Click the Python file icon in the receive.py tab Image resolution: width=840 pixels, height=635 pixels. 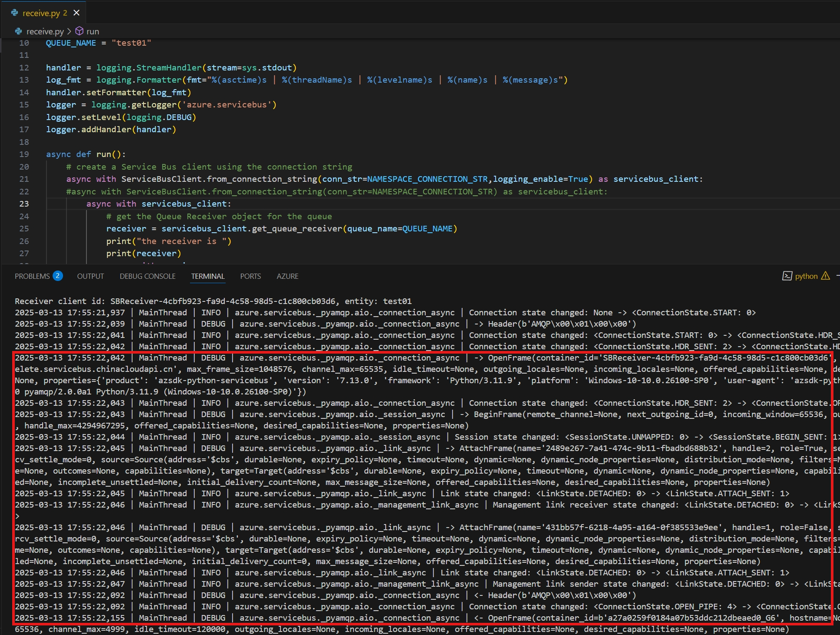pos(15,13)
